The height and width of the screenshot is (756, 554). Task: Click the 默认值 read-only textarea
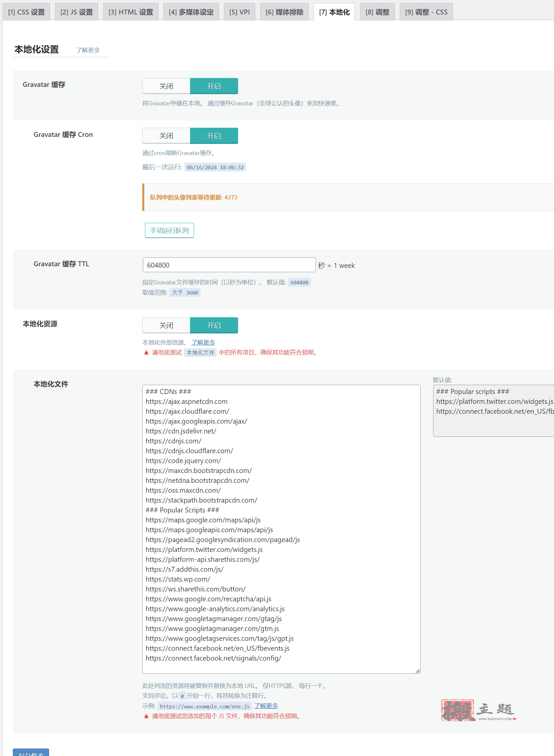(x=494, y=411)
